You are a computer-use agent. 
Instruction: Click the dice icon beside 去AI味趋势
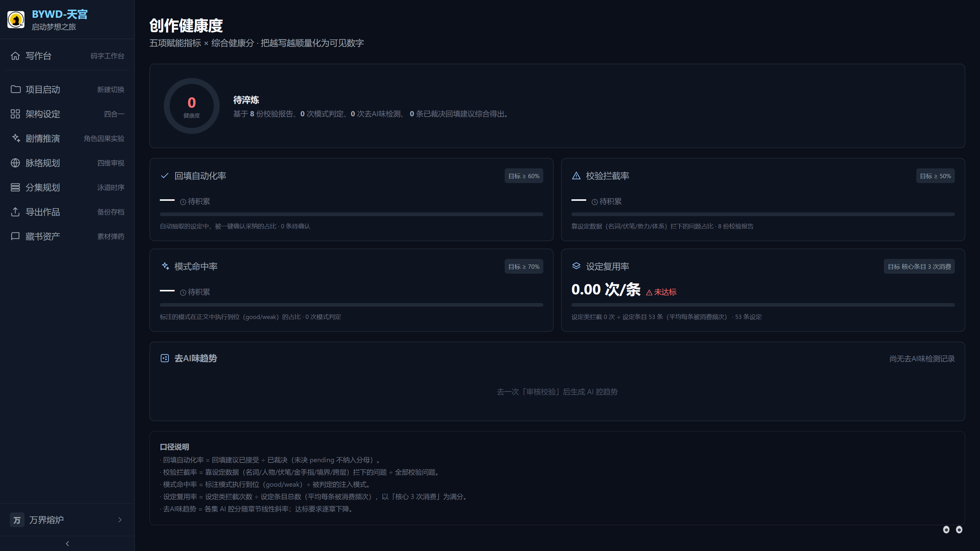(x=165, y=358)
